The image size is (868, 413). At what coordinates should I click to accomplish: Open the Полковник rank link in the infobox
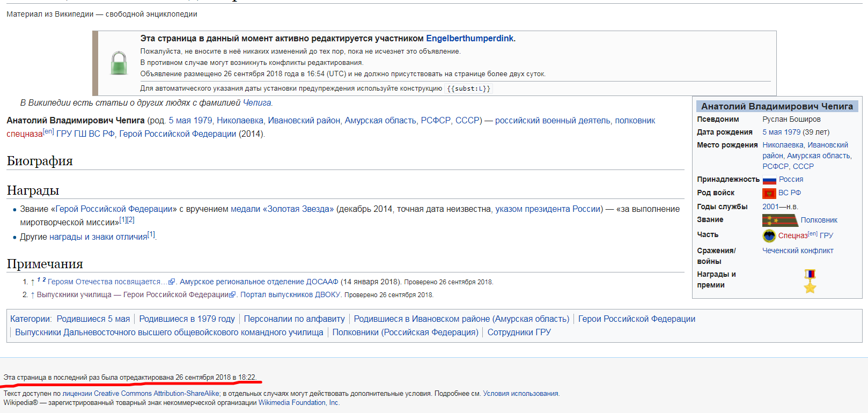click(819, 220)
